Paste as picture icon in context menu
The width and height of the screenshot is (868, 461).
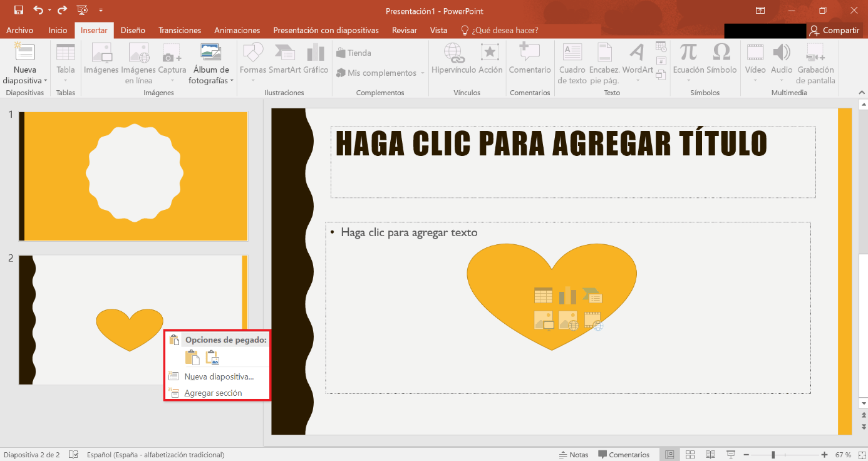coord(213,358)
